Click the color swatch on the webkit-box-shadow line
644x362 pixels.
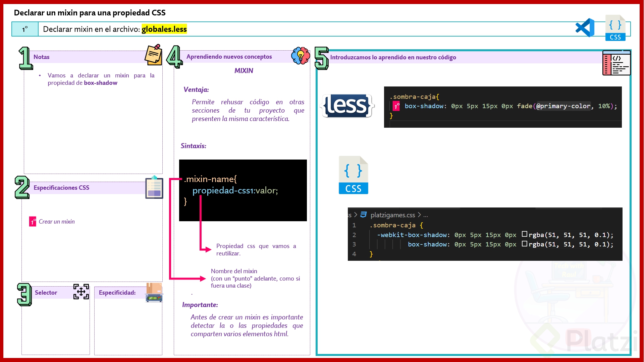tap(524, 234)
